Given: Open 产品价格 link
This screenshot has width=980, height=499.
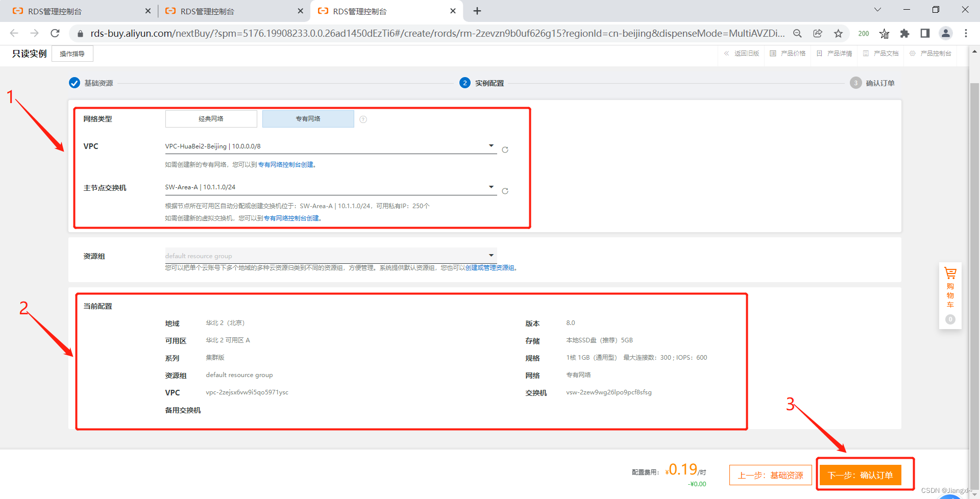Looking at the screenshot, I should 788,54.
